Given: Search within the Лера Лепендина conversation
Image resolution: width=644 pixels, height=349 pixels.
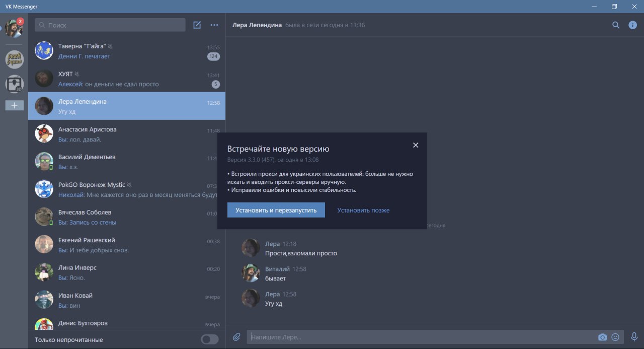Looking at the screenshot, I should pyautogui.click(x=616, y=25).
